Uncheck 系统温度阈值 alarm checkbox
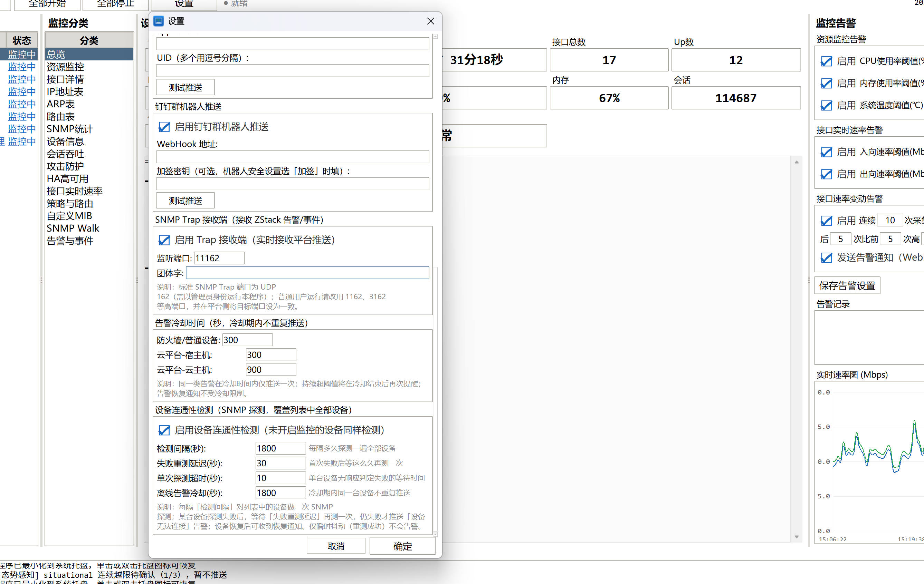The width and height of the screenshot is (924, 584). (x=826, y=106)
